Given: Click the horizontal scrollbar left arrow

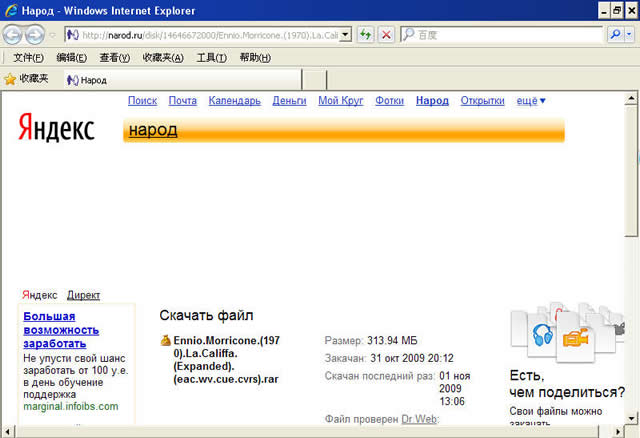Looking at the screenshot, I should (7, 431).
